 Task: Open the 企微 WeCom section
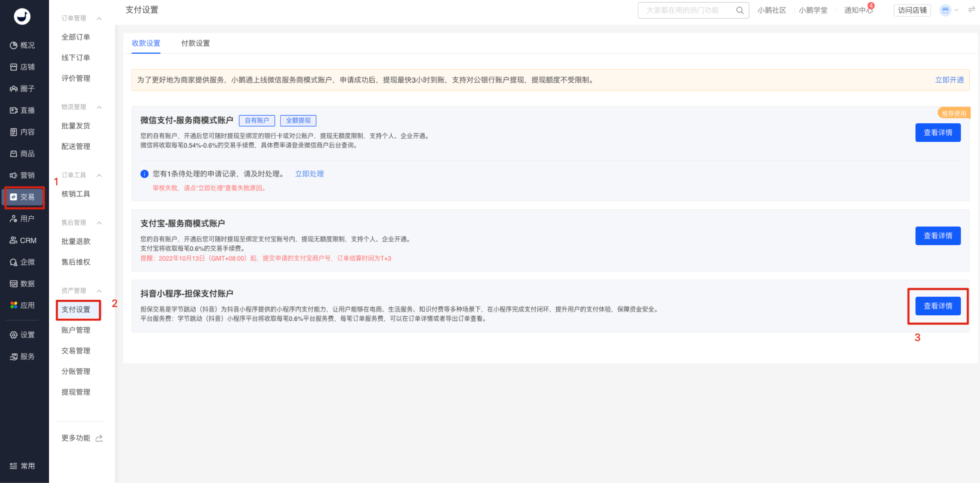point(22,262)
